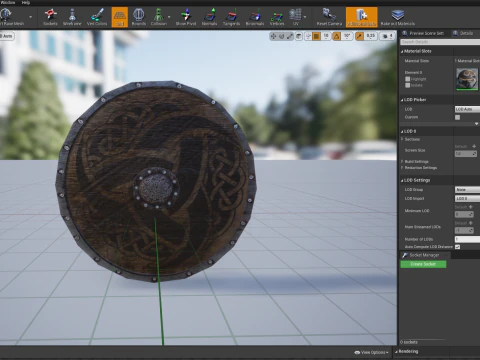Toggle the Additional Data toolbar button
The image size is (480, 360).
click(362, 17)
